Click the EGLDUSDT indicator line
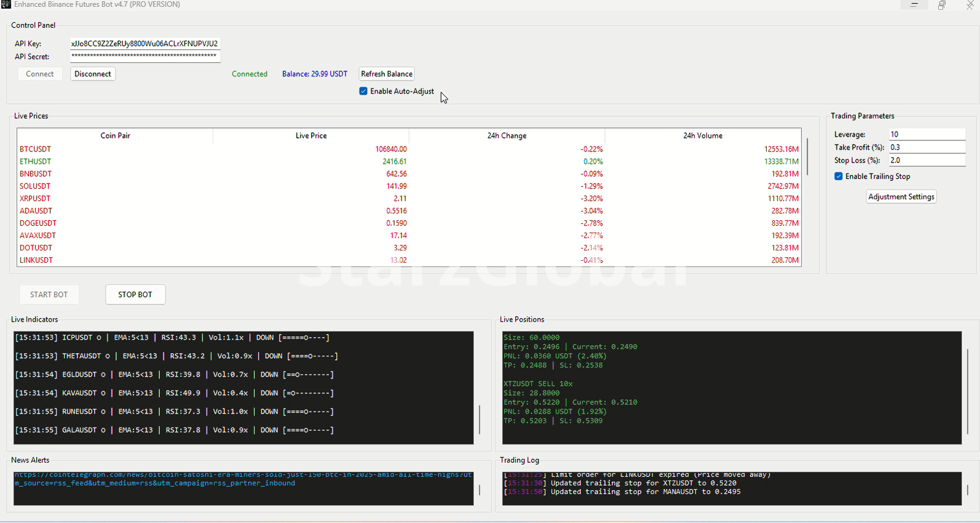Screen dimensions: 980x523 [175, 375]
